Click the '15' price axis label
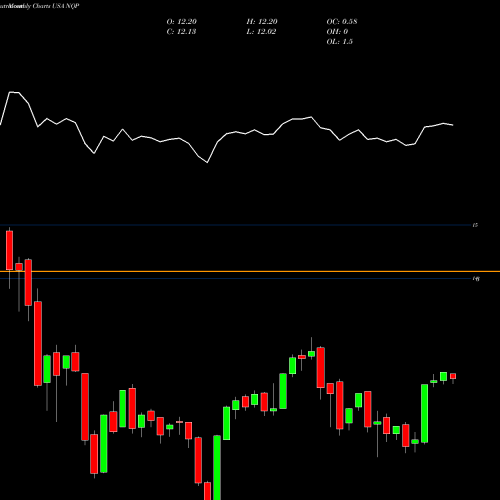This screenshot has height=500, width=500. [475, 225]
